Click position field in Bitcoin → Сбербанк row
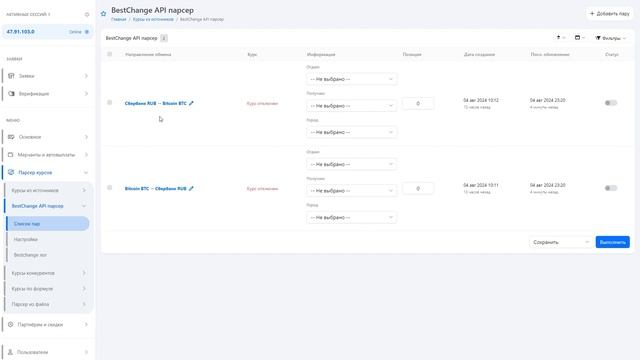640x360 pixels. [x=418, y=189]
